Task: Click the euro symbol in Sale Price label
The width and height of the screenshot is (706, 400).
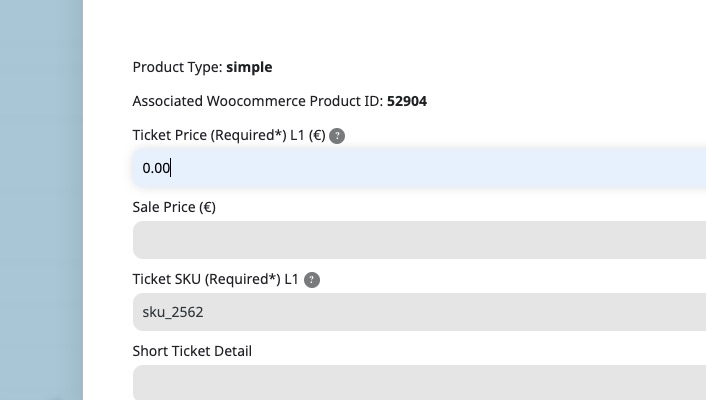Action: (208, 207)
